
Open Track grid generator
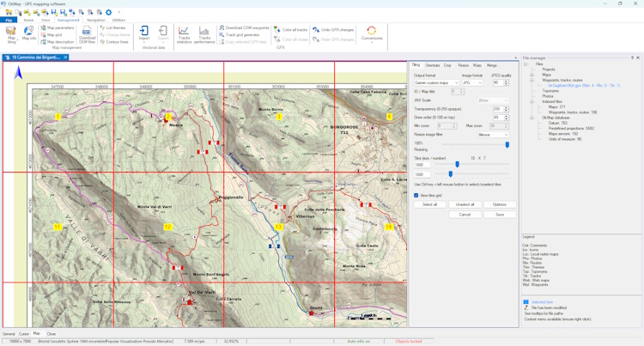(x=240, y=35)
